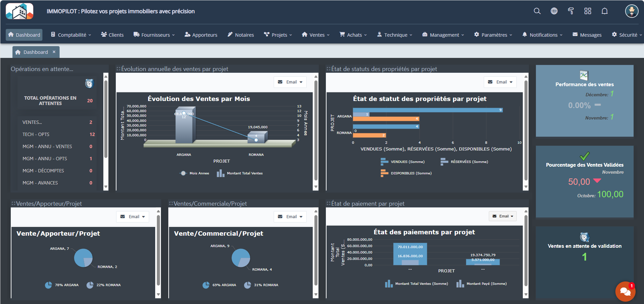Click the globe language icon
Screen dimensions: 644x304
tap(554, 11)
